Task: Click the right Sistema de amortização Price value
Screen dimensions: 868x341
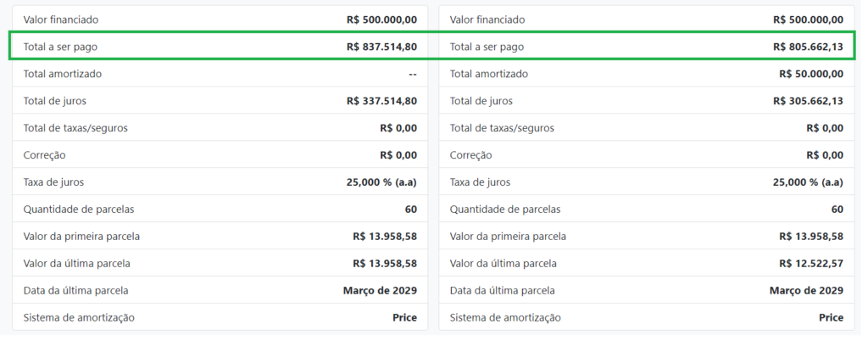Action: pos(832,318)
